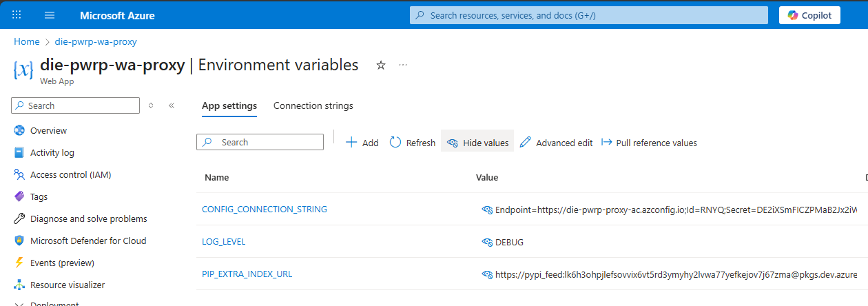Click the Diagnose wrench icon
Image resolution: width=868 pixels, height=306 pixels.
[19, 218]
